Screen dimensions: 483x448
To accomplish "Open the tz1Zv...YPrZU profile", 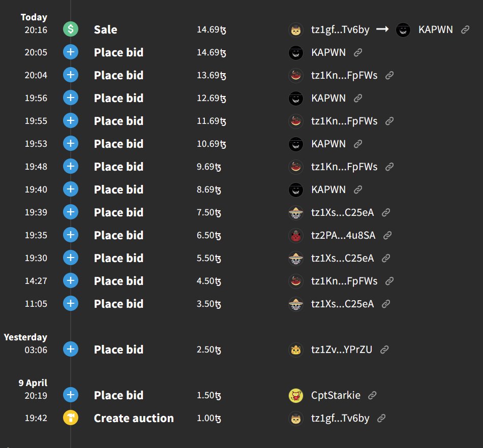I will coord(342,349).
